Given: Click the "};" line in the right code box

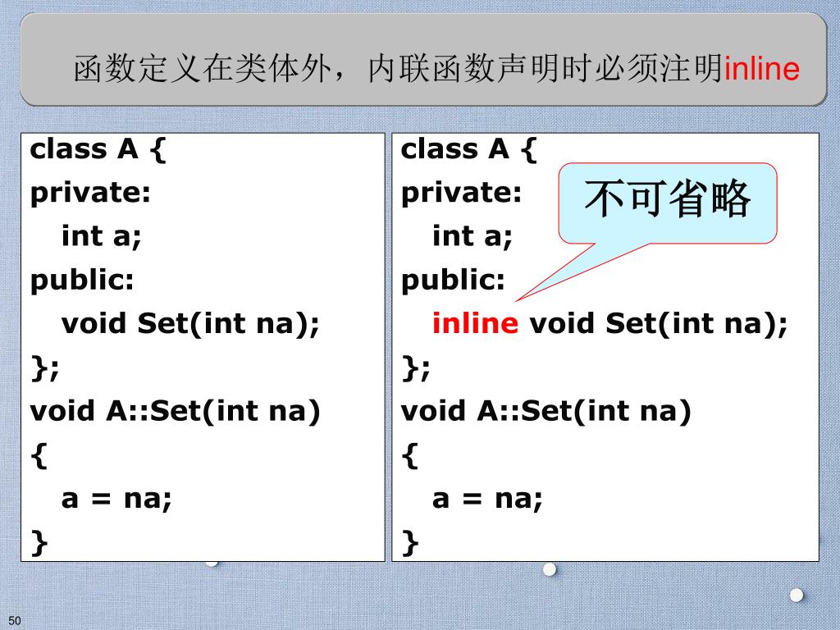Looking at the screenshot, I should [x=415, y=368].
